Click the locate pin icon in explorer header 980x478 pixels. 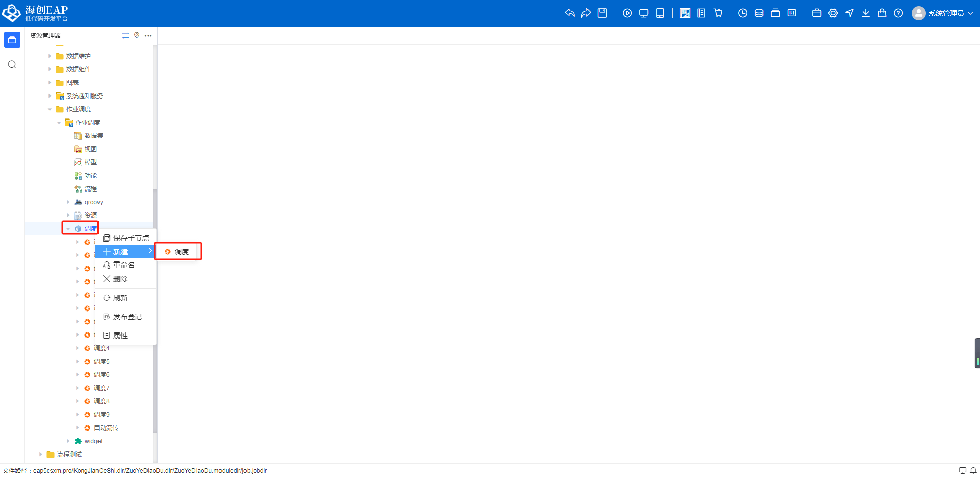[137, 35]
